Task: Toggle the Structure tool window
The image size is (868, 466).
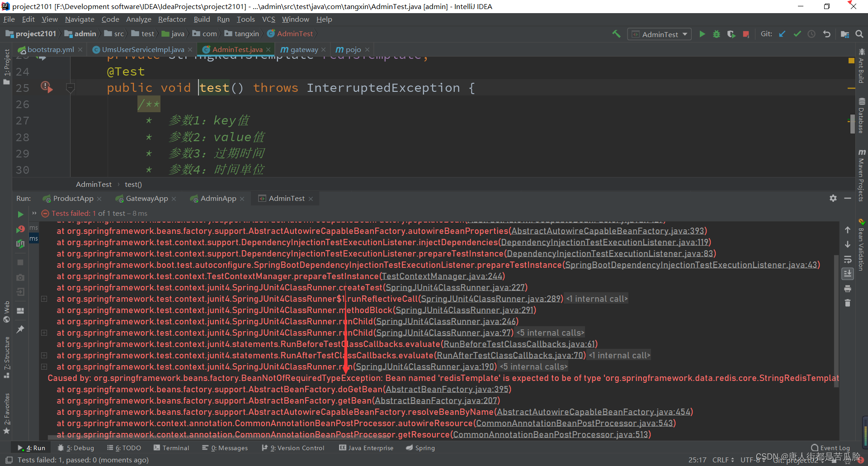Action: point(6,357)
